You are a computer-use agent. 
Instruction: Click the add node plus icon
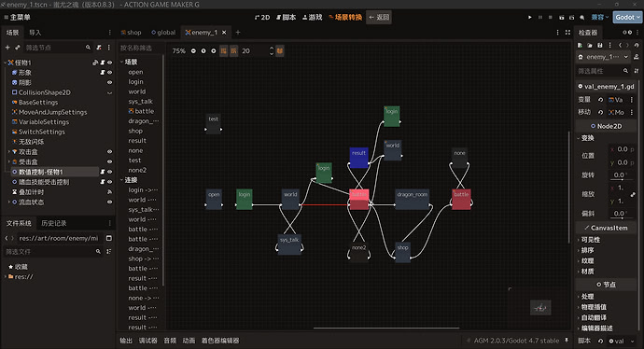coord(7,48)
